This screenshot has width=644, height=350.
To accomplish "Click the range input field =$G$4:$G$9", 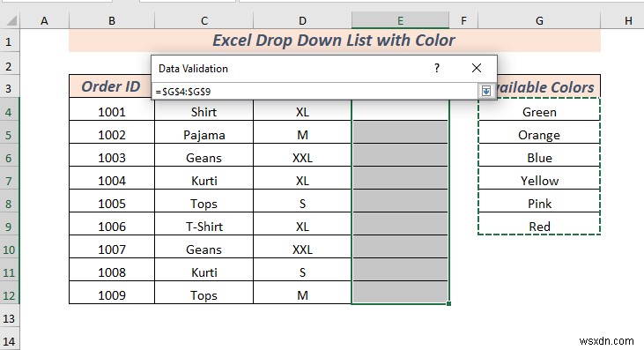I will (315, 91).
